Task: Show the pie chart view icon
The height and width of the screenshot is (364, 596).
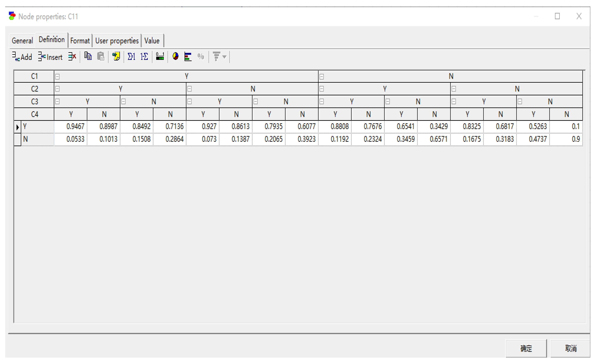Action: tap(175, 56)
